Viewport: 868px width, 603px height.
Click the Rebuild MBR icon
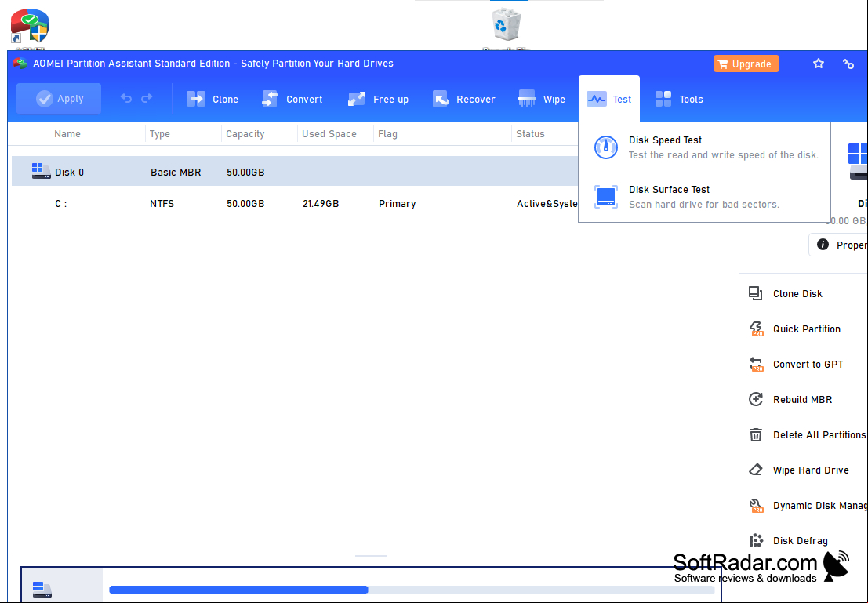pyautogui.click(x=756, y=399)
